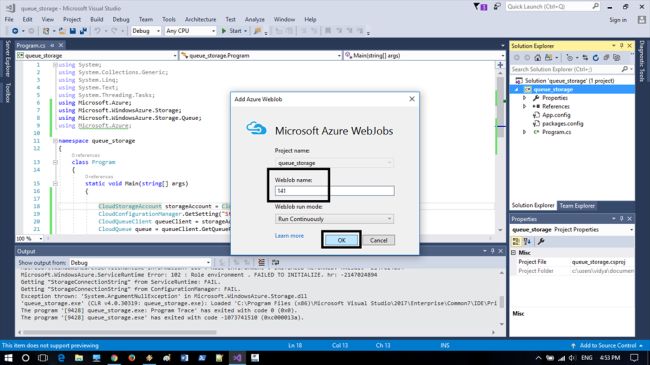The height and width of the screenshot is (365, 650).
Task: Select App.config in Solution Explorer
Action: 556,115
